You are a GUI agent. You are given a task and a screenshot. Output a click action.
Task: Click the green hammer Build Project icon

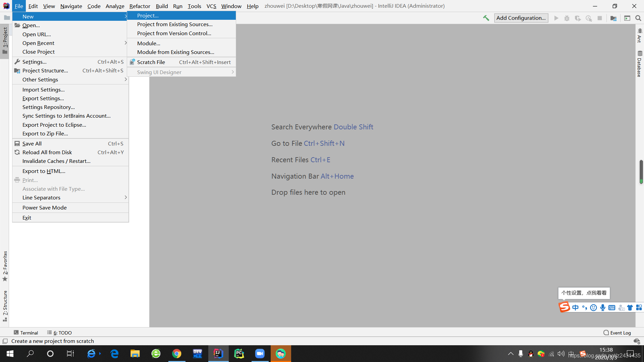486,18
